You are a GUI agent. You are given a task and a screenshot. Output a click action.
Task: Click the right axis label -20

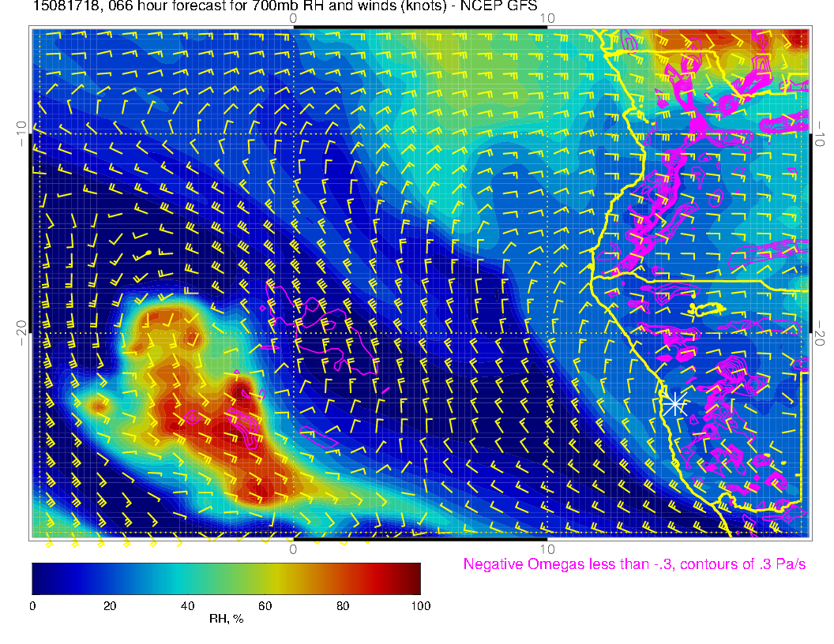click(820, 333)
